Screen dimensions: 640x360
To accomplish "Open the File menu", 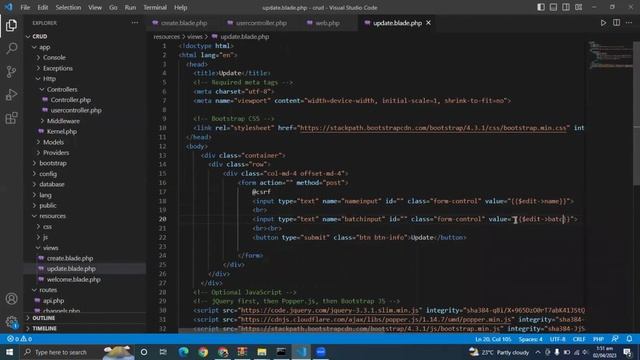I will coord(25,7).
